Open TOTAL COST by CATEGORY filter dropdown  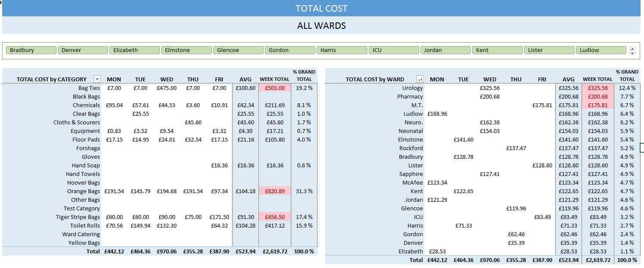[97, 79]
